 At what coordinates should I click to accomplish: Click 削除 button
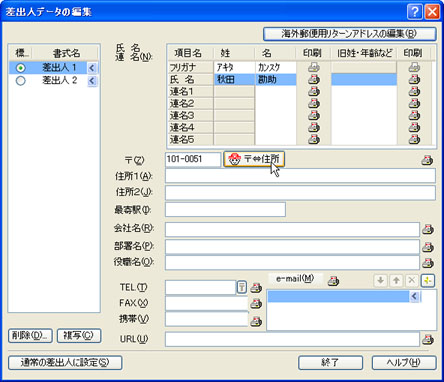(x=30, y=336)
